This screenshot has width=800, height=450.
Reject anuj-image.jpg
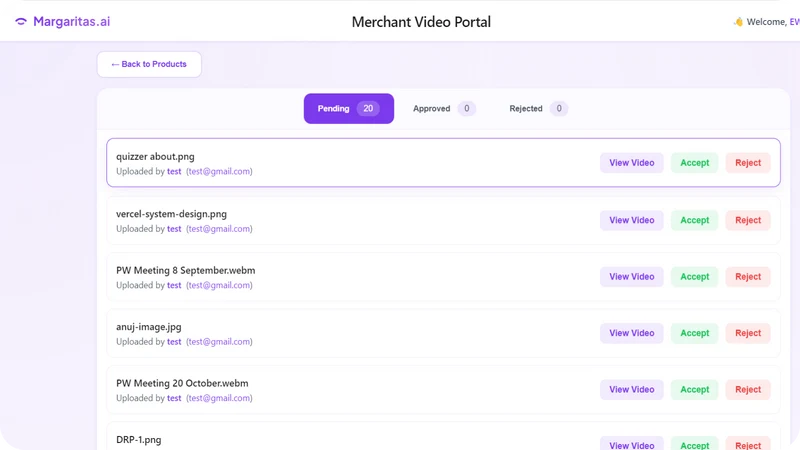click(748, 333)
